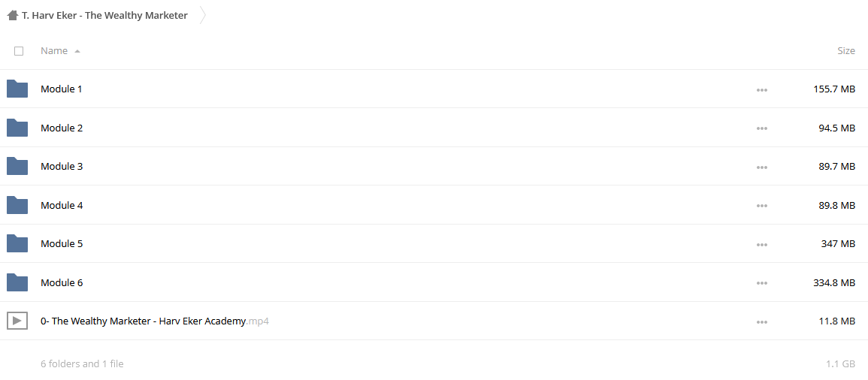This screenshot has height=380, width=868.
Task: Sort the list by Name column
Action: pyautogui.click(x=54, y=51)
